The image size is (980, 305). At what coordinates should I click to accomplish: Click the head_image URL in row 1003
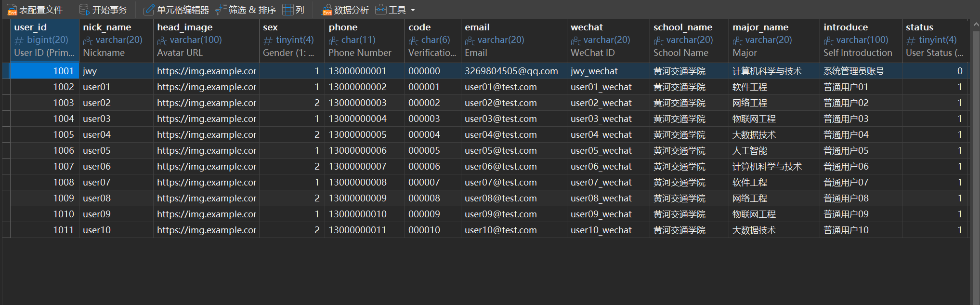tap(206, 103)
